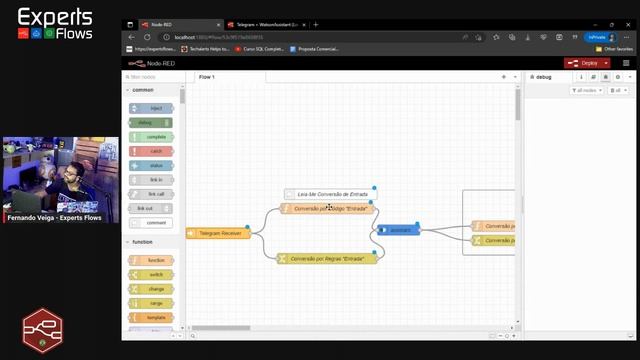Open the debug messages sidebar tab icon
This screenshot has width=640, height=360.
(x=605, y=77)
